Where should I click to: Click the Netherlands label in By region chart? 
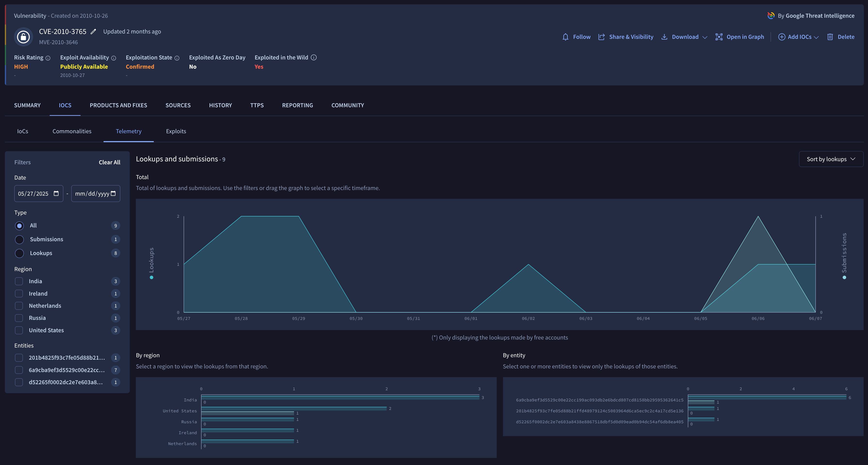[x=182, y=444]
